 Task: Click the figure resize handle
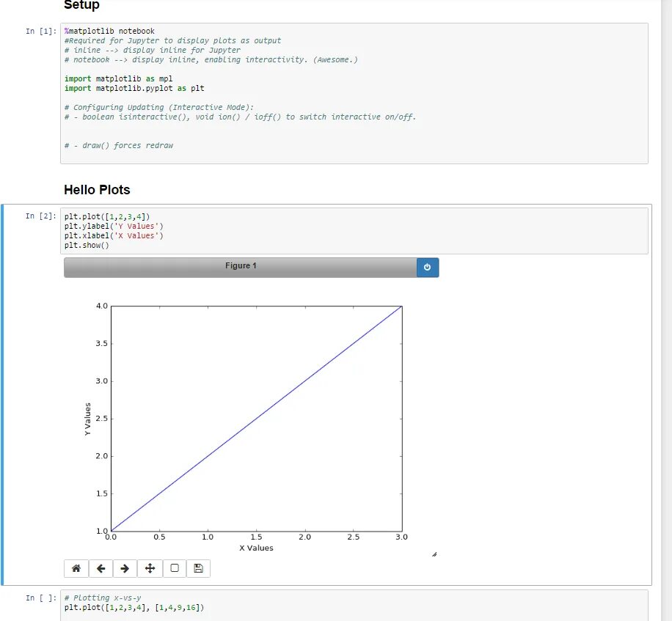(x=434, y=554)
